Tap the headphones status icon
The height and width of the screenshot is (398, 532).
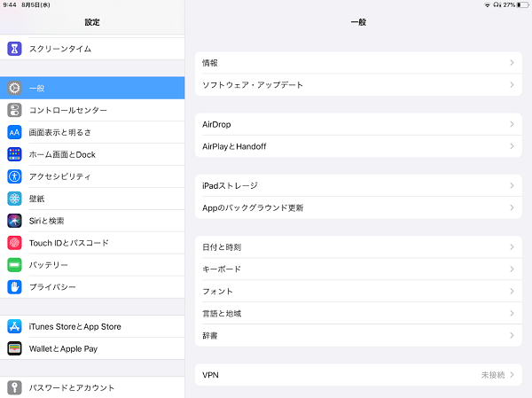pyautogui.click(x=497, y=4)
